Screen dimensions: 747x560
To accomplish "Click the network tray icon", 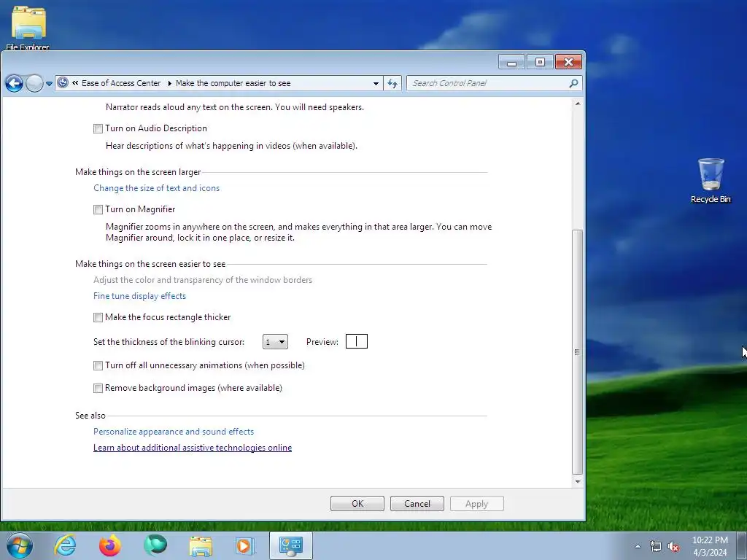I will coord(656,547).
